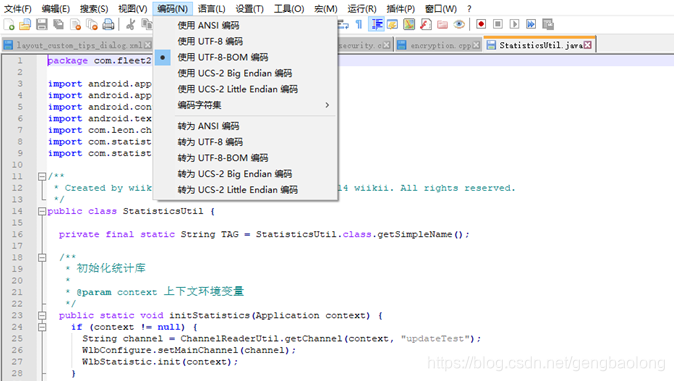Open the Function List toolbar icon
674x381 pixels.
(426, 25)
